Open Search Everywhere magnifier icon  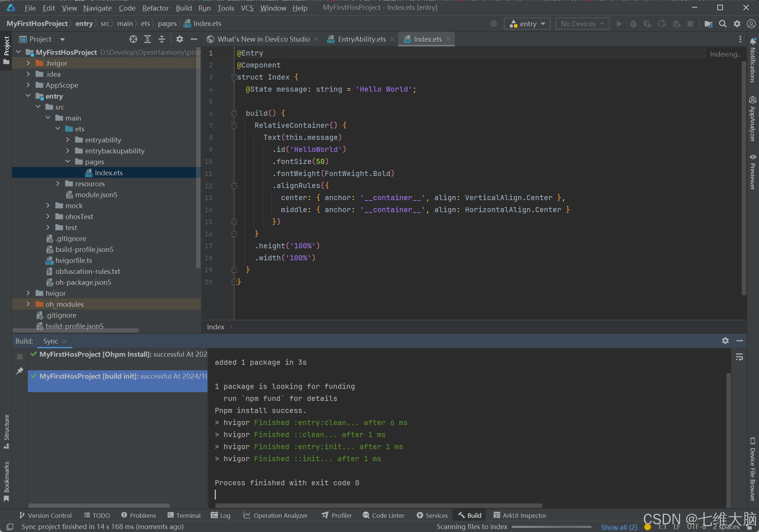[722, 24]
